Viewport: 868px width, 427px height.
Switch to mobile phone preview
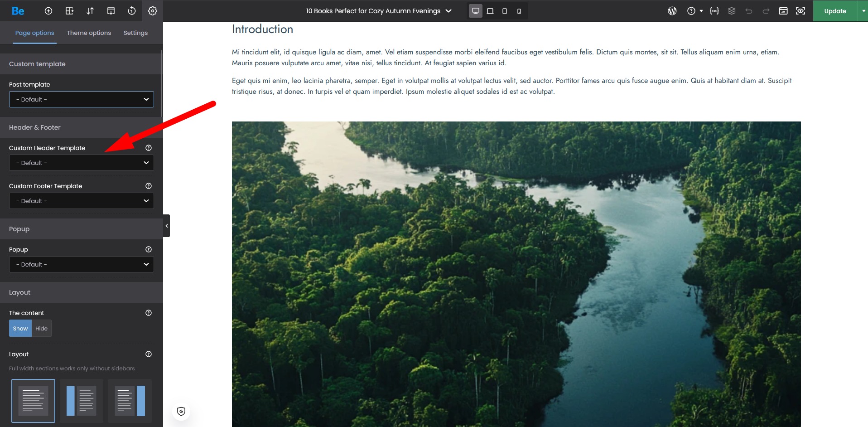(x=519, y=11)
